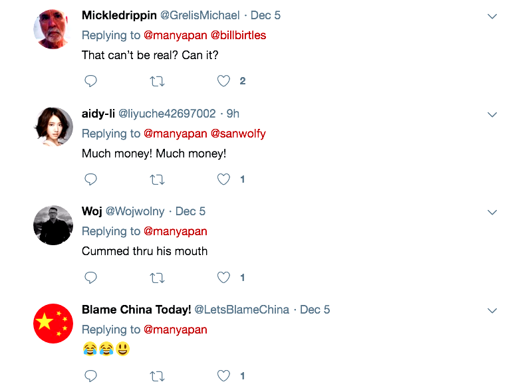
Task: Retweet Blame China Today's emoji tweet
Action: pos(158,376)
